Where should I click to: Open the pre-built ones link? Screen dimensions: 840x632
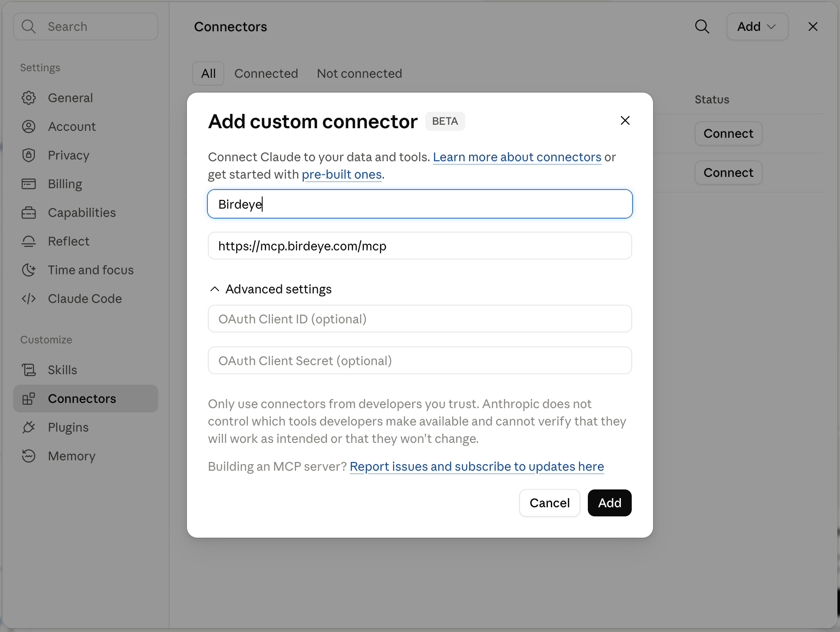point(342,174)
